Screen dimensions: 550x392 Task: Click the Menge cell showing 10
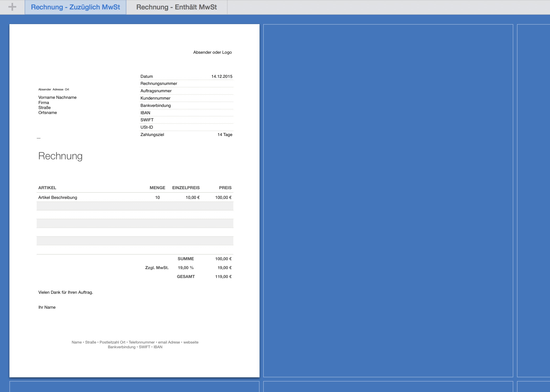[157, 198]
